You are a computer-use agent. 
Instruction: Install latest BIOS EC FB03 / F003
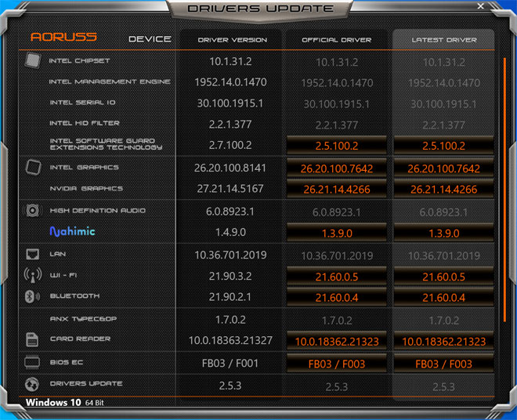pos(443,364)
